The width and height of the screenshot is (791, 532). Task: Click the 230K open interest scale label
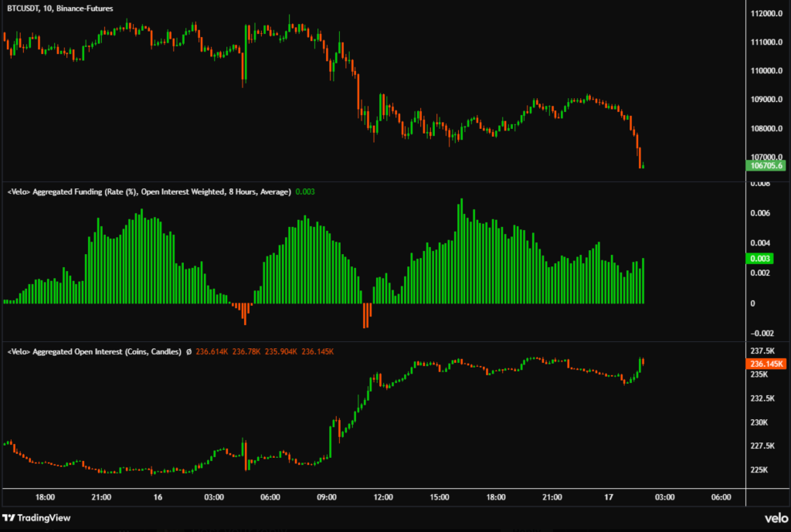(759, 422)
